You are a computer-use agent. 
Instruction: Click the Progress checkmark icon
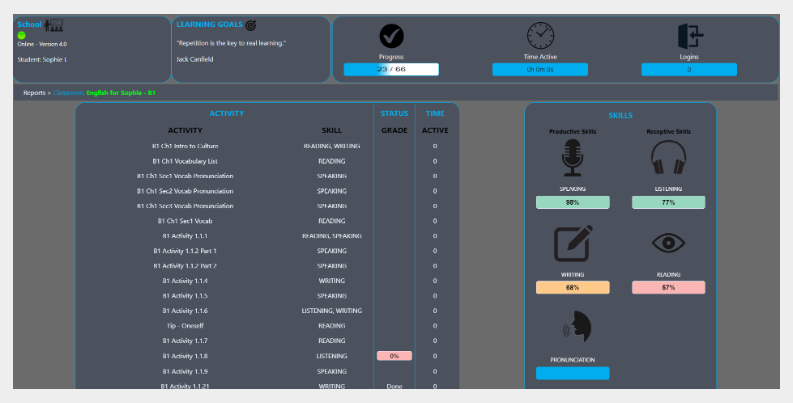391,36
